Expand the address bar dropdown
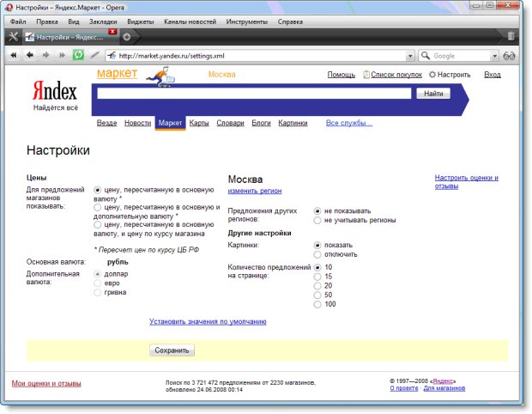Screen dimensions: 532x414 [x=410, y=56]
